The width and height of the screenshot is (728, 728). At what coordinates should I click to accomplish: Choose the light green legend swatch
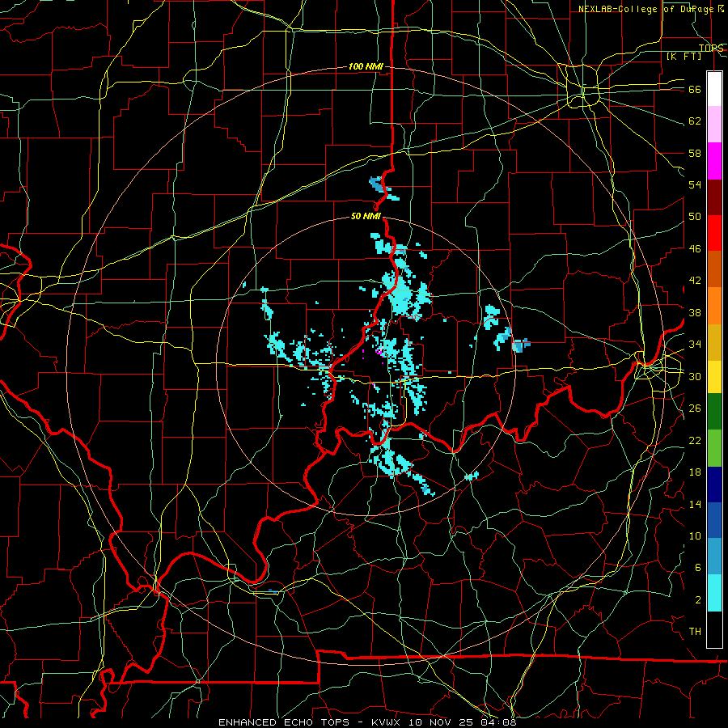714,447
